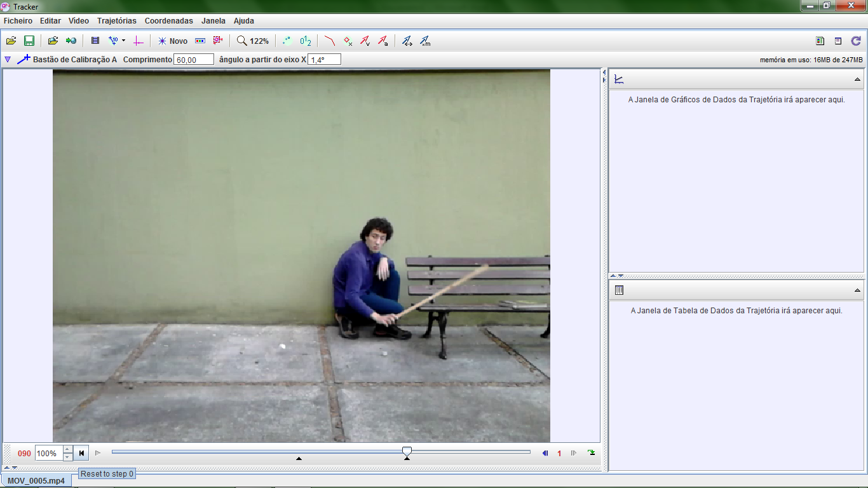Select the Bastão de Calibração A track
Screen dimensions: 868x488
[67, 59]
